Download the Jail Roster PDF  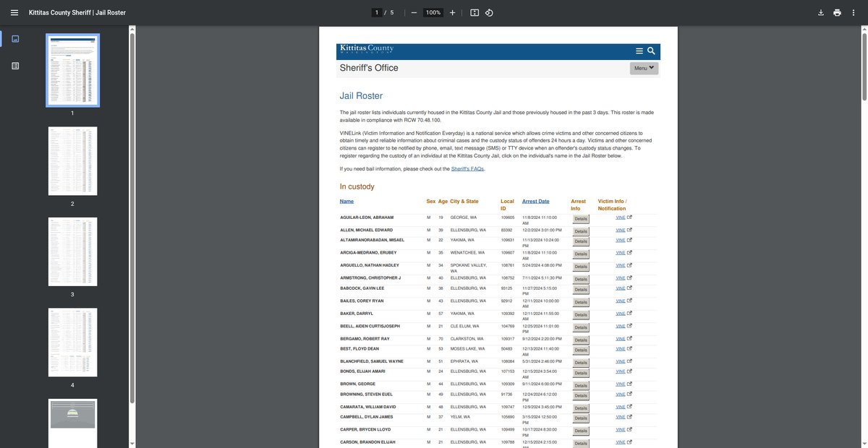pos(821,12)
